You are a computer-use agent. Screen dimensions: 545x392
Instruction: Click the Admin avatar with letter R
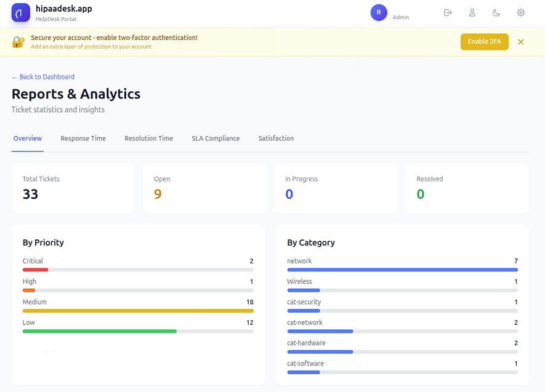click(x=378, y=12)
